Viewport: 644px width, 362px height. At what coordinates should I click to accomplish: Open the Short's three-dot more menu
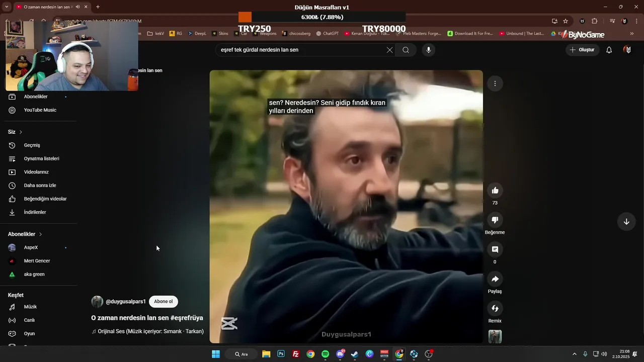pos(495,83)
